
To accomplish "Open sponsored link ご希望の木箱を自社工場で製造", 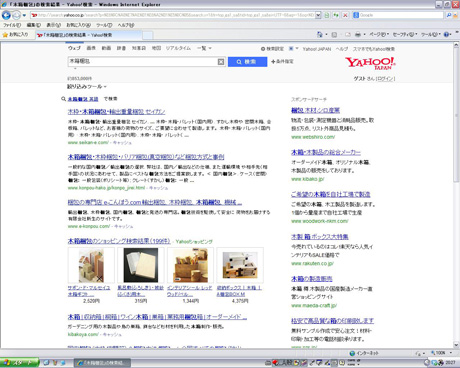I will pos(331,194).
